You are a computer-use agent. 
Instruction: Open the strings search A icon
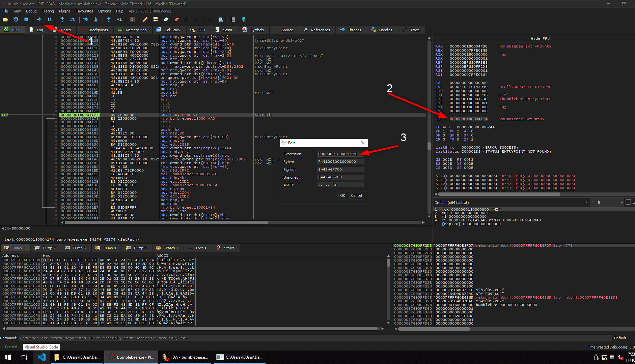pyautogui.click(x=210, y=20)
